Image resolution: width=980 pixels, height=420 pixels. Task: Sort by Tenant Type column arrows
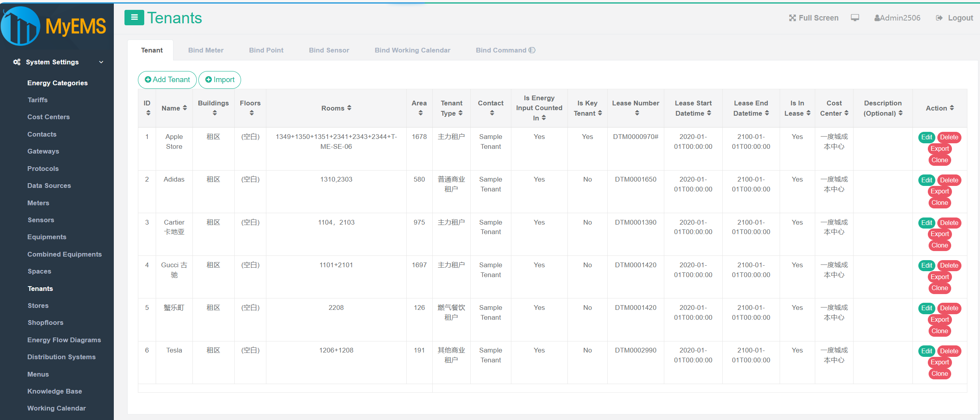pyautogui.click(x=460, y=113)
